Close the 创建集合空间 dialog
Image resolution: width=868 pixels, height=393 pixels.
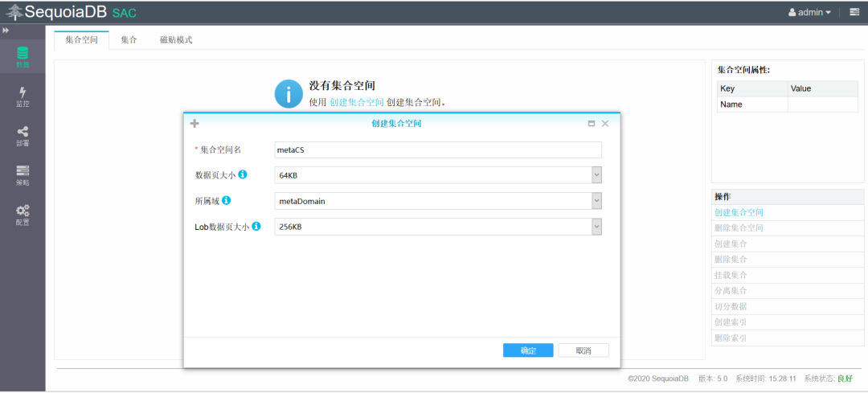point(605,124)
